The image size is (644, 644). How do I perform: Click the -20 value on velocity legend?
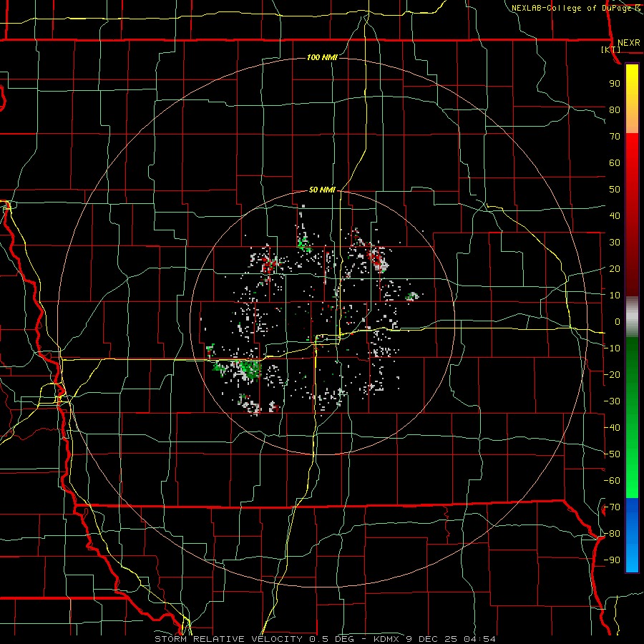612,374
